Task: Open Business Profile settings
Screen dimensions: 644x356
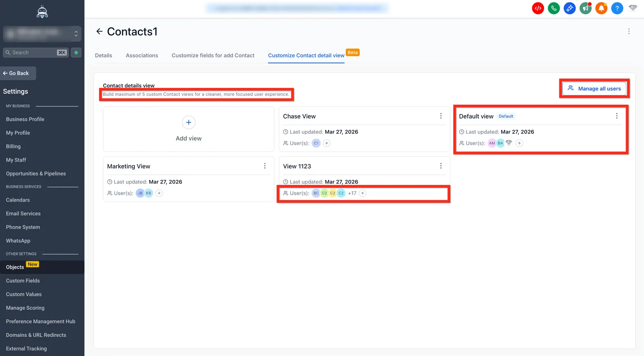Action: click(x=25, y=119)
